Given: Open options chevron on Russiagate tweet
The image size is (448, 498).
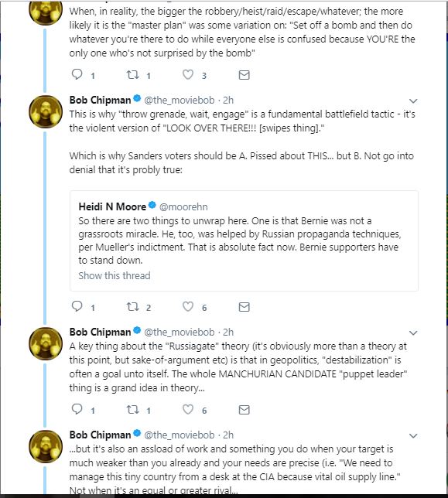Looking at the screenshot, I should 413,333.
